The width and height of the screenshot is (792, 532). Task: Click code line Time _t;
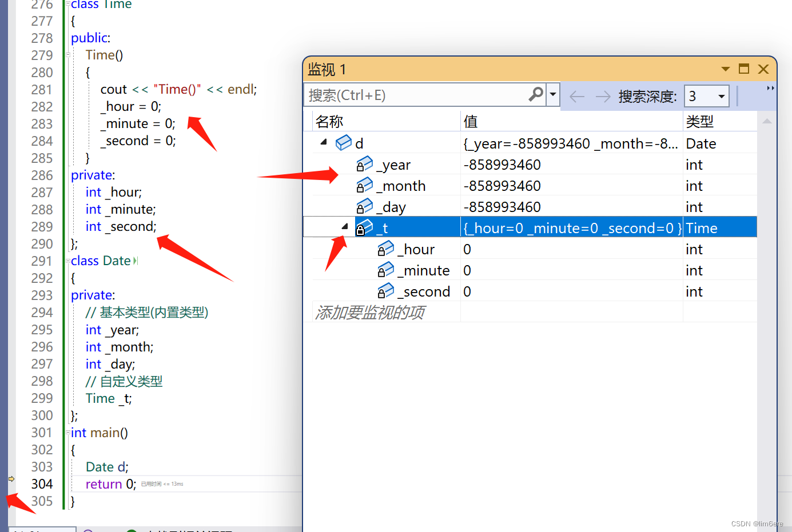pyautogui.click(x=109, y=399)
